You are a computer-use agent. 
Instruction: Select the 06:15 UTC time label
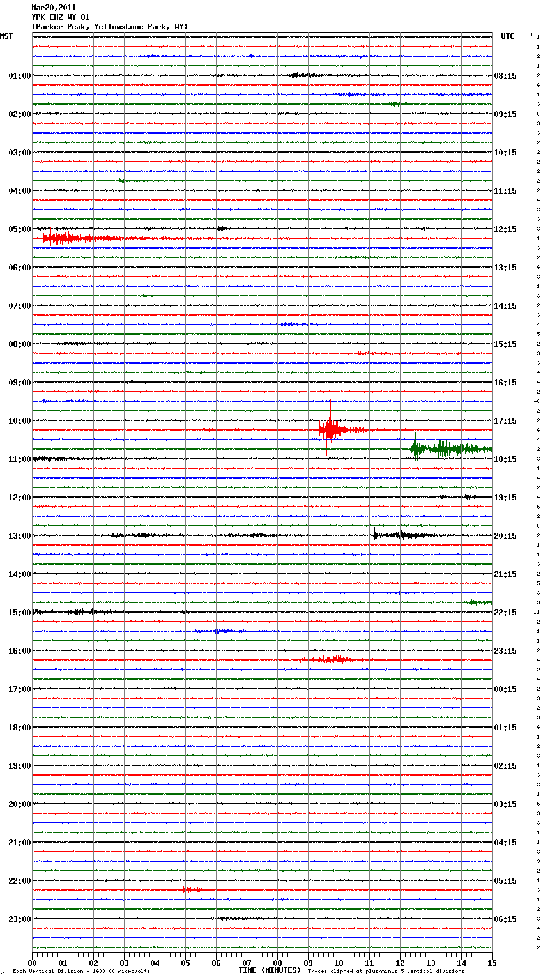point(505,919)
